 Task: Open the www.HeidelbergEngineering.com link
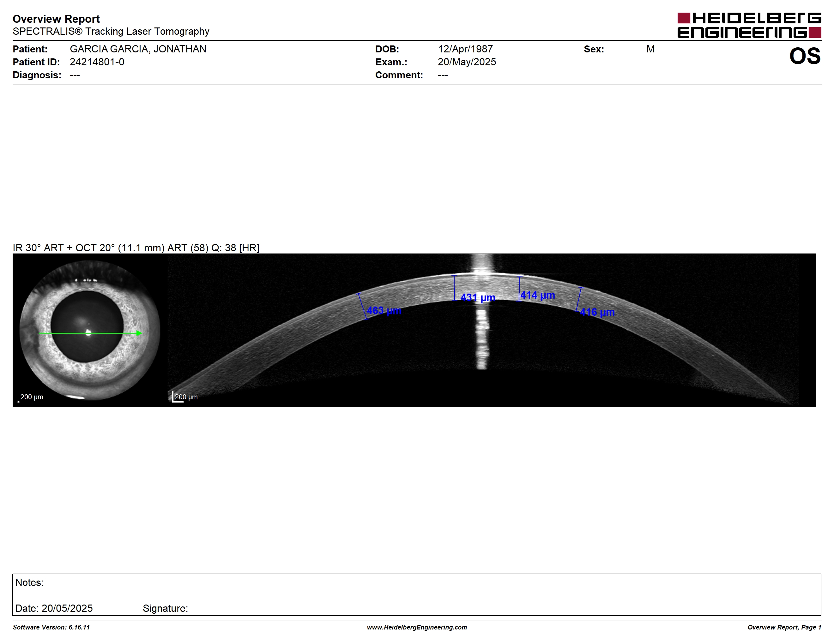pos(417,627)
